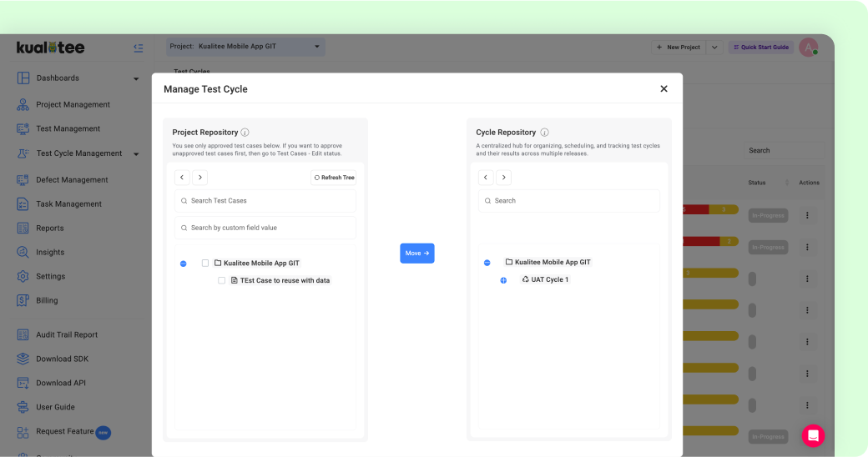The height and width of the screenshot is (457, 868).
Task: Go forward in Cycle Repository tree
Action: pyautogui.click(x=504, y=178)
